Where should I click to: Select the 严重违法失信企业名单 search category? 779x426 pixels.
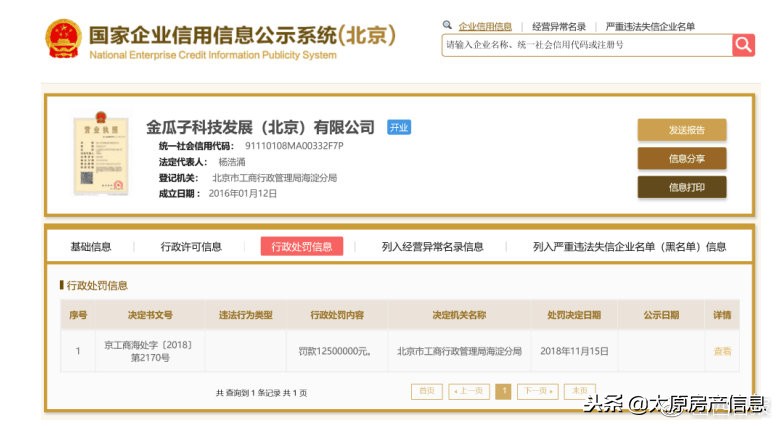[650, 26]
